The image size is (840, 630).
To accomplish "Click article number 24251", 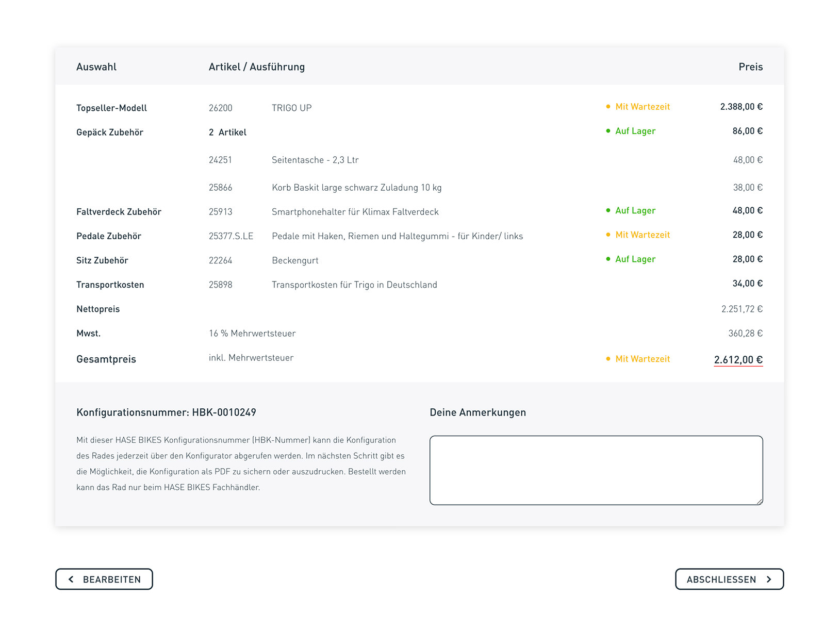I will (221, 160).
